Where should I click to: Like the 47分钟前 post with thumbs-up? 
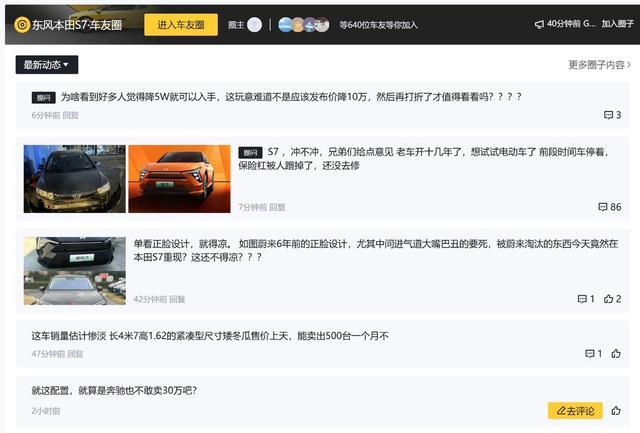(x=616, y=353)
